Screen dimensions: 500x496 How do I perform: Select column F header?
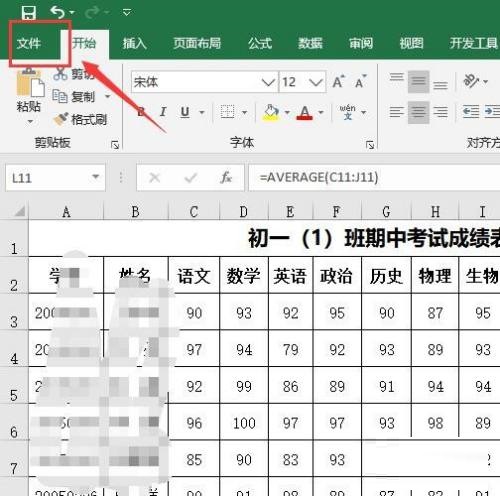coord(337,212)
